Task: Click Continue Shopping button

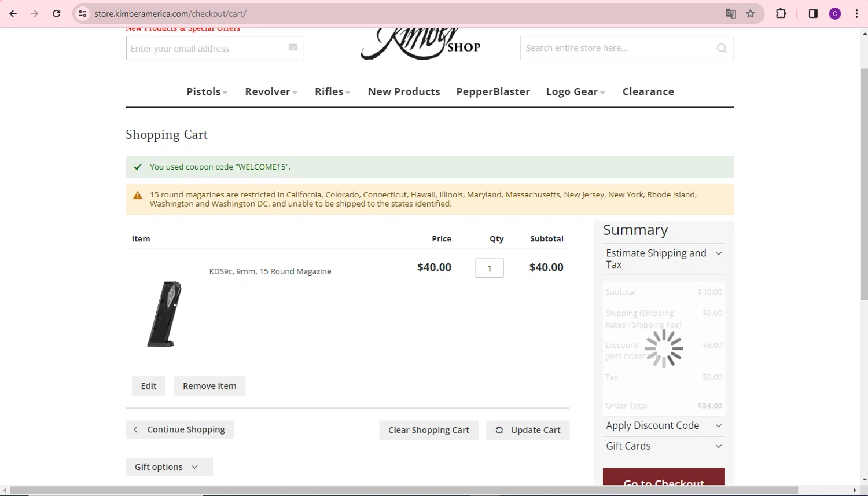Action: click(x=180, y=429)
